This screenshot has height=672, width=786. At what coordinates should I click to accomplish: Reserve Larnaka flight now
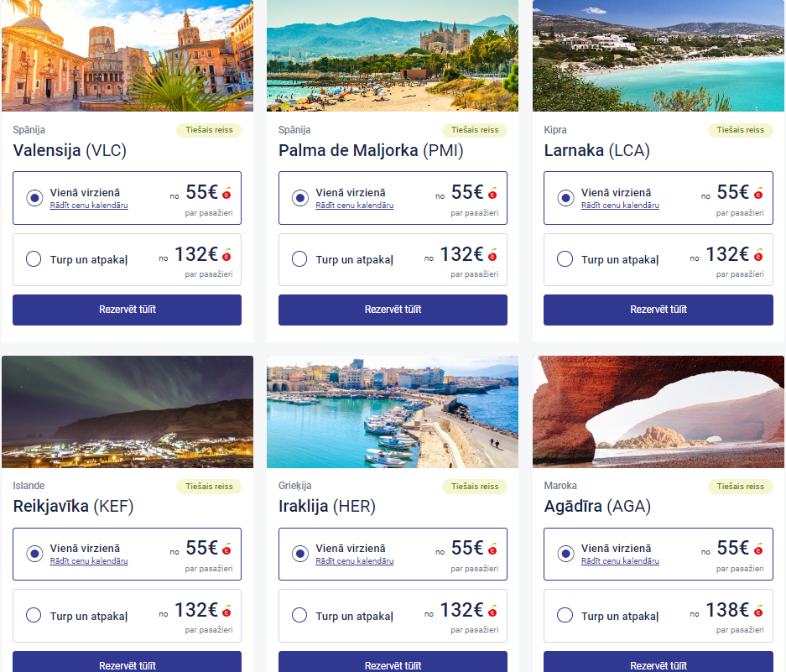658,310
